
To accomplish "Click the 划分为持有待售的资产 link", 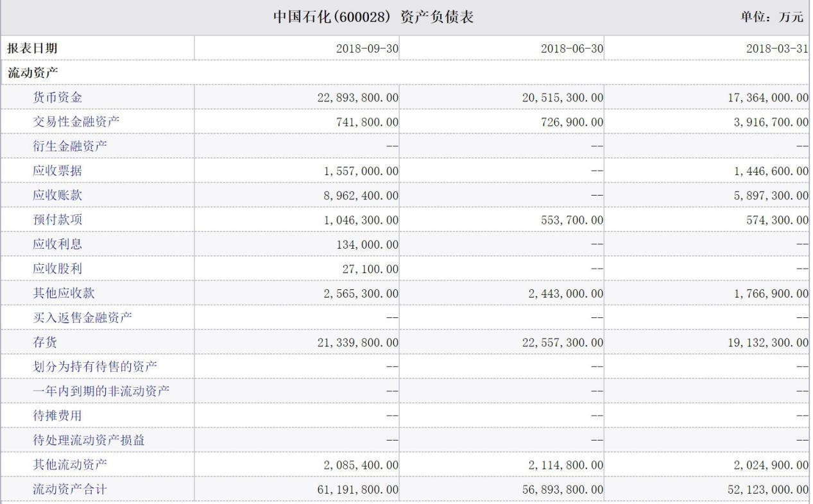I will (x=94, y=367).
